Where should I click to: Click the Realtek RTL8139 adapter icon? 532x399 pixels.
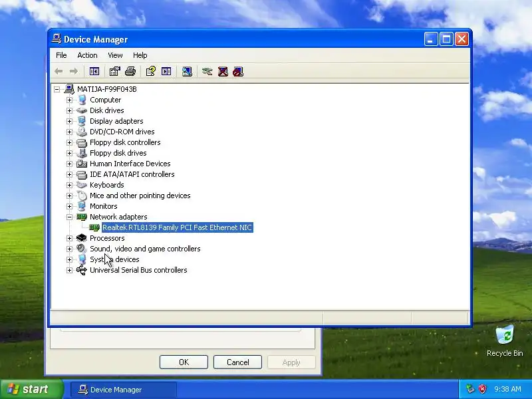click(94, 227)
